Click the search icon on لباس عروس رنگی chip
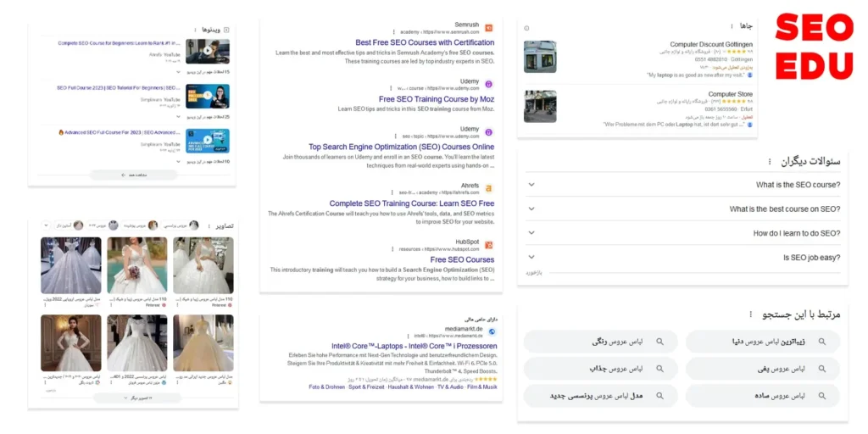 (659, 342)
